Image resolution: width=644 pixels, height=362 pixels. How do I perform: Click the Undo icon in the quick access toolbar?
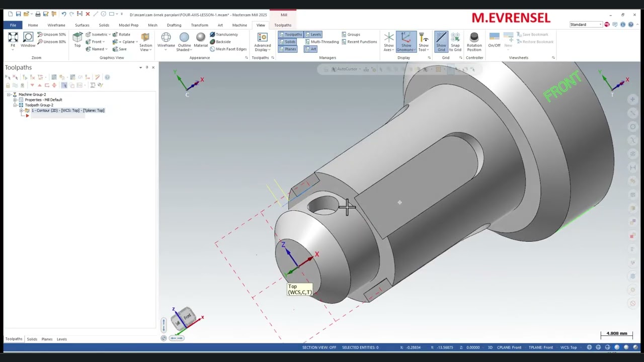click(x=64, y=14)
